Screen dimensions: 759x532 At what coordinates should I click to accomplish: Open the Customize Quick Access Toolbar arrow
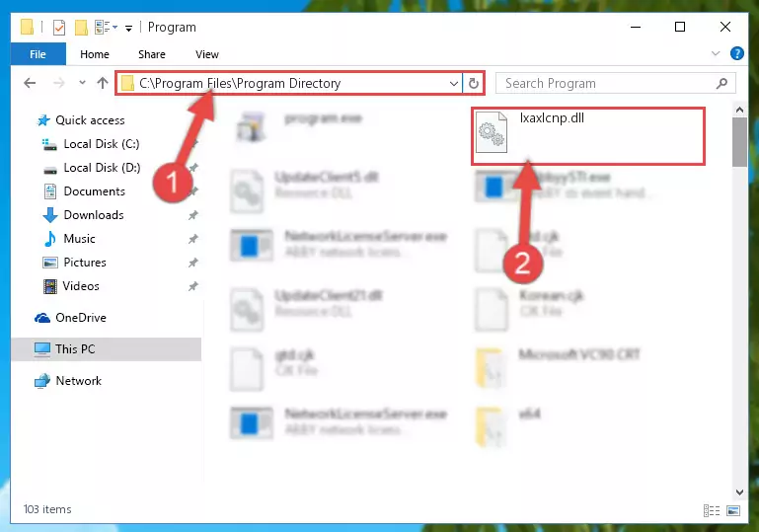pos(128,28)
